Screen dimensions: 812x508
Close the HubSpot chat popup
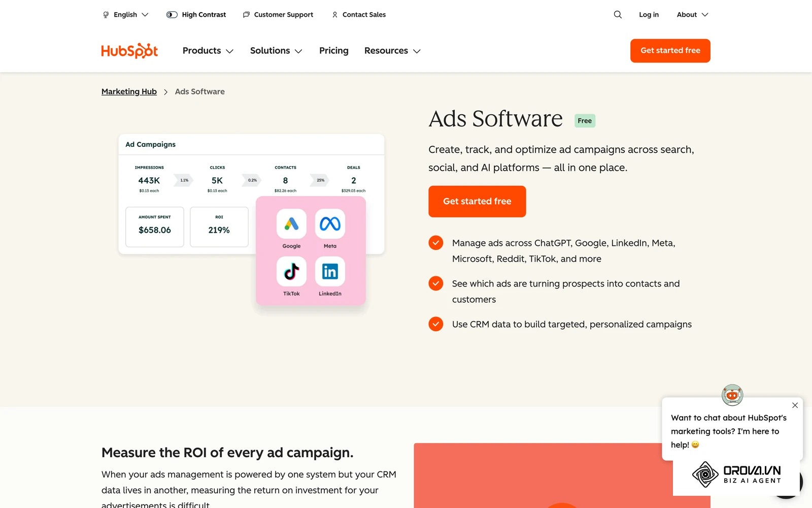(795, 405)
